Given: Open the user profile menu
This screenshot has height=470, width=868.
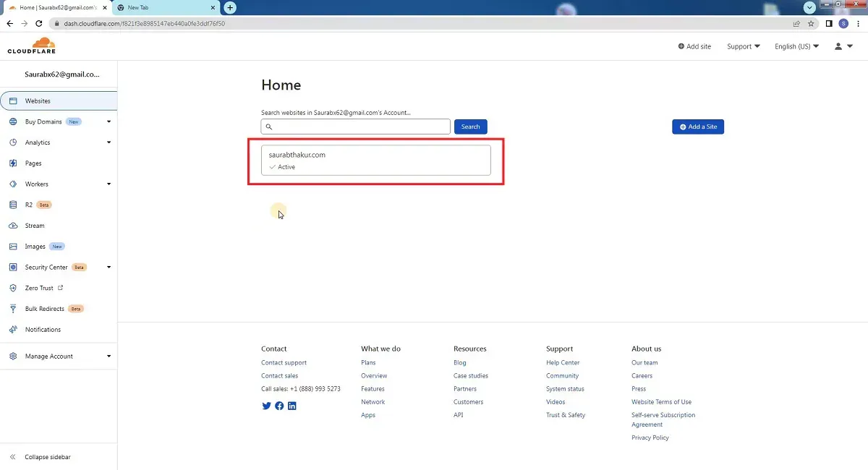Looking at the screenshot, I should [843, 46].
